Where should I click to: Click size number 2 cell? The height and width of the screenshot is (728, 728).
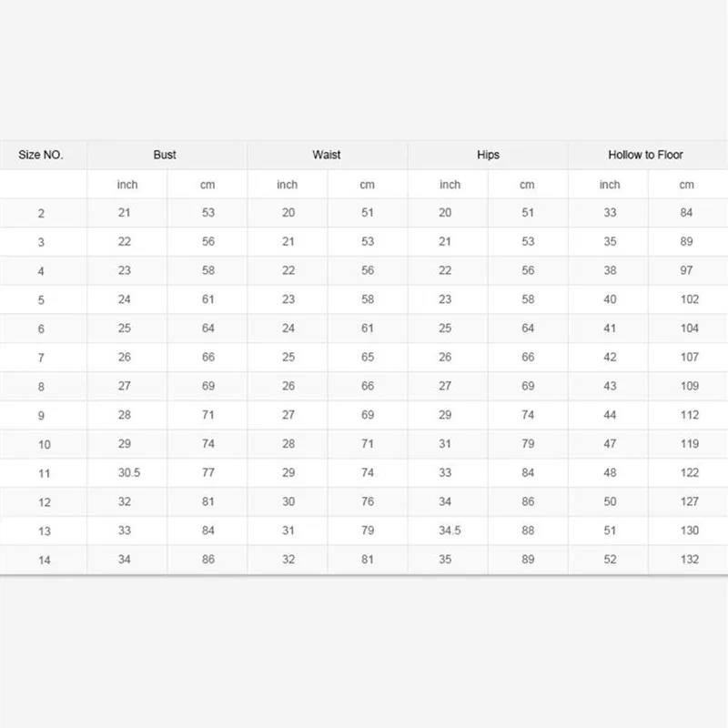(41, 214)
